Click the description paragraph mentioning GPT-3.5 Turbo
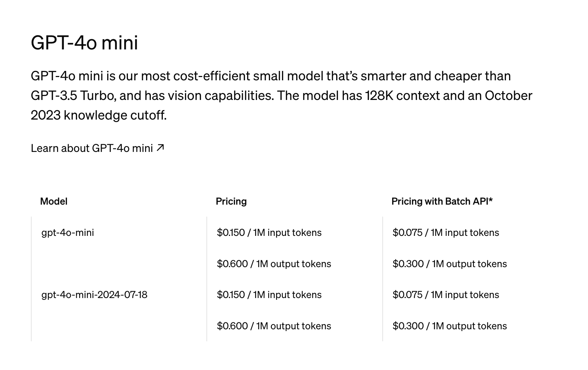The height and width of the screenshot is (370, 588). tap(282, 96)
